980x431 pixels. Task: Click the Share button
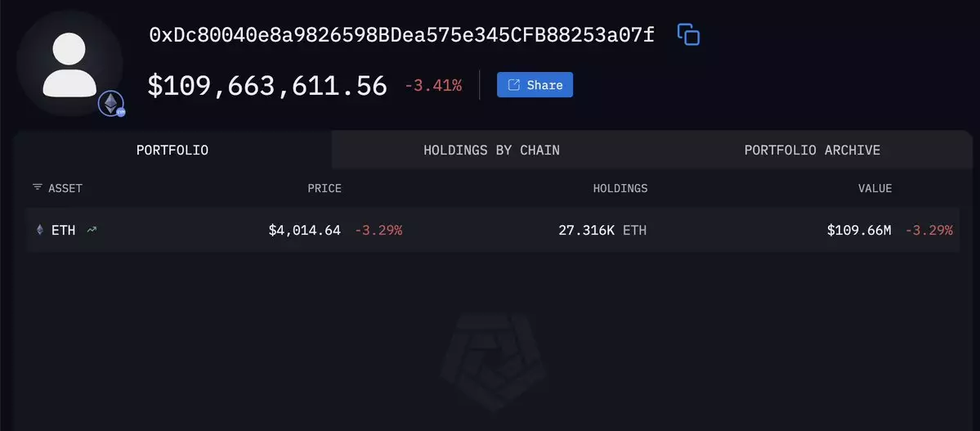(x=535, y=85)
